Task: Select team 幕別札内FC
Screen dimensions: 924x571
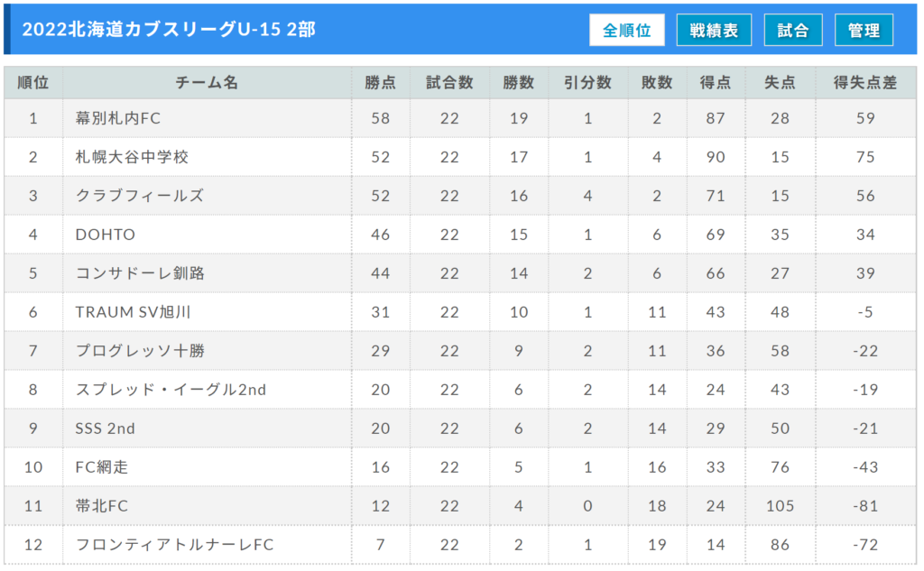Action: pos(118,118)
